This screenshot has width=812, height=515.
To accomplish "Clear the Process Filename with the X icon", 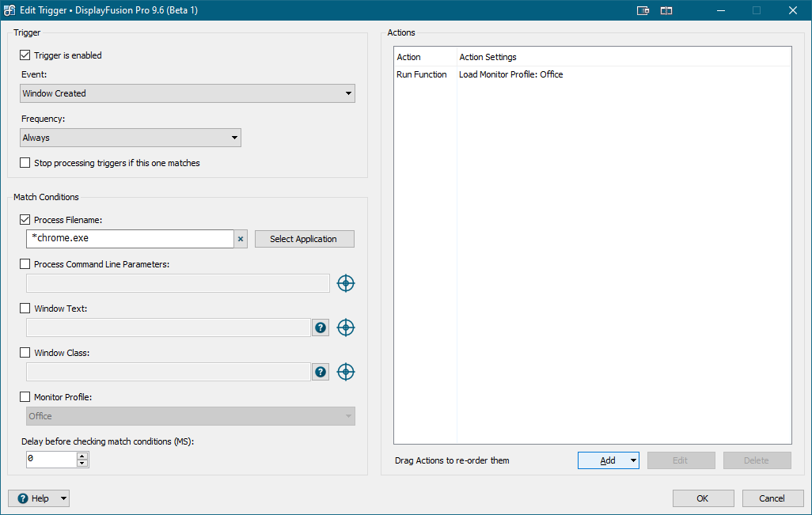I will point(241,239).
